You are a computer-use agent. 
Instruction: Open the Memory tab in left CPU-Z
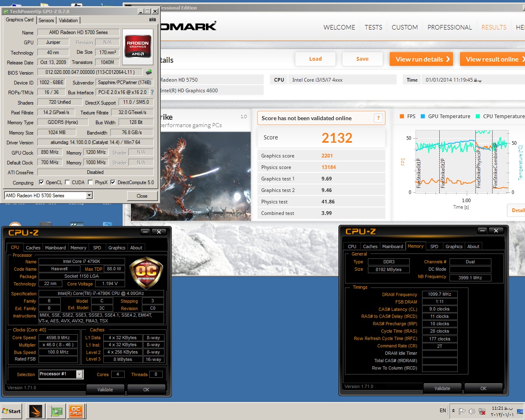tap(78, 248)
